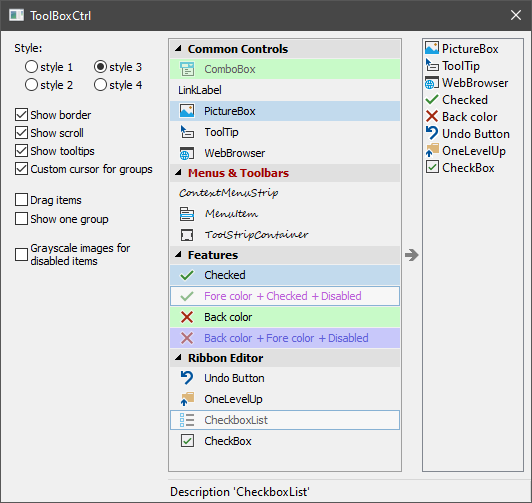Screen dimensions: 532x503
Task: Click the PictureBox icon in Common Controls
Action: [187, 111]
